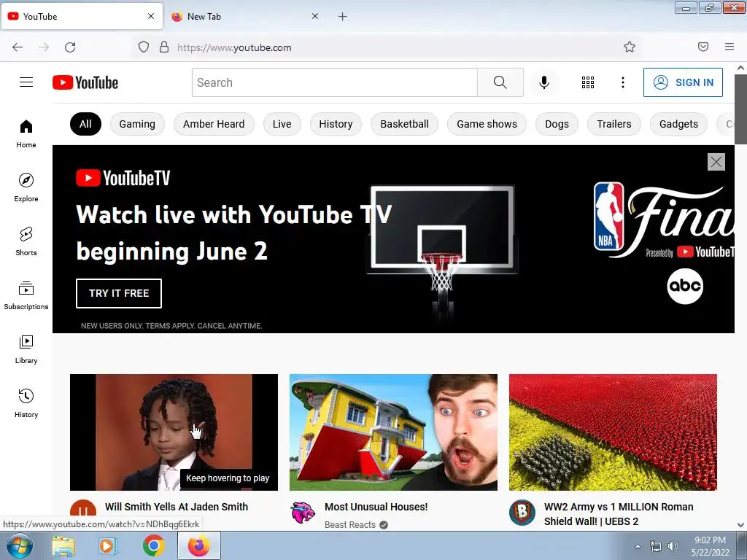Image resolution: width=747 pixels, height=560 pixels.
Task: Open the WW2 Army red field thumbnail
Action: [x=613, y=432]
